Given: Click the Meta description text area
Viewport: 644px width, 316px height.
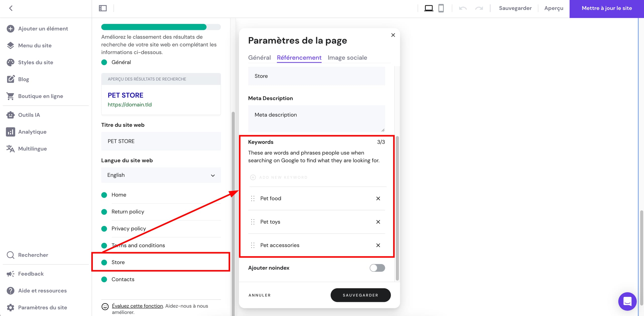Looking at the screenshot, I should [x=316, y=118].
